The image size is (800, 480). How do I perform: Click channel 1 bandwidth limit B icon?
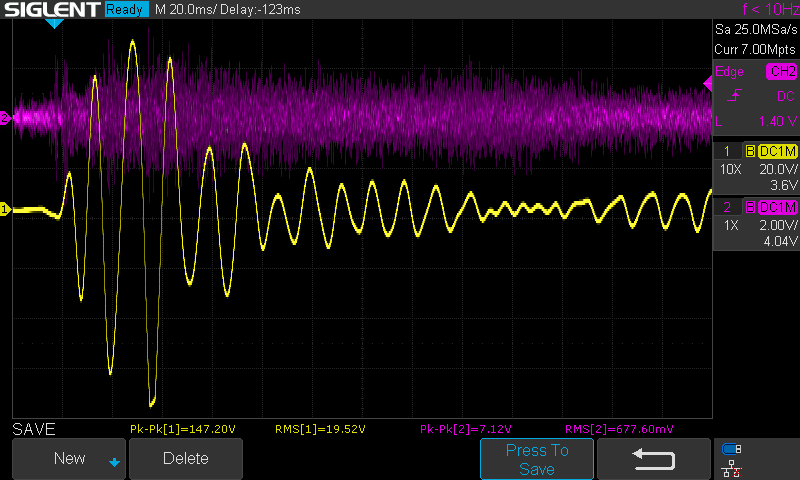[x=750, y=151]
